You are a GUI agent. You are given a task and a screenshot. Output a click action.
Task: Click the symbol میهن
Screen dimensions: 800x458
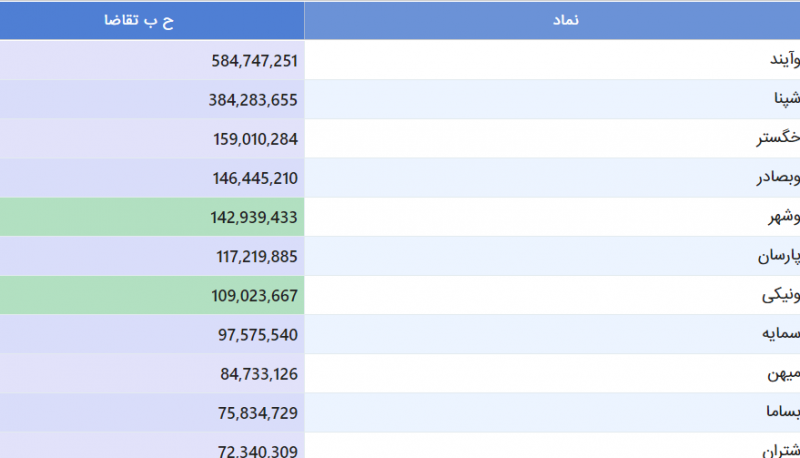[x=783, y=373]
